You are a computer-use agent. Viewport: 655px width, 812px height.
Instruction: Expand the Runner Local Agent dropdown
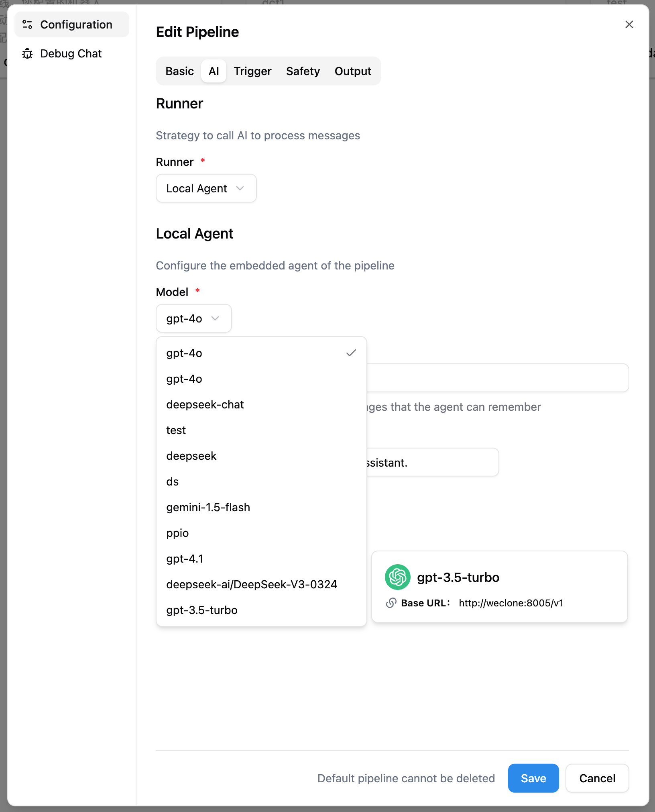206,188
